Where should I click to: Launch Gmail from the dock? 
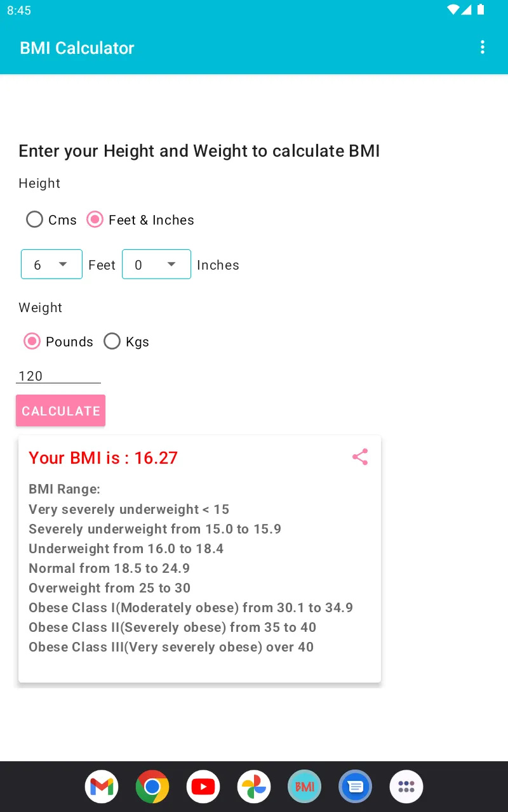(x=102, y=787)
